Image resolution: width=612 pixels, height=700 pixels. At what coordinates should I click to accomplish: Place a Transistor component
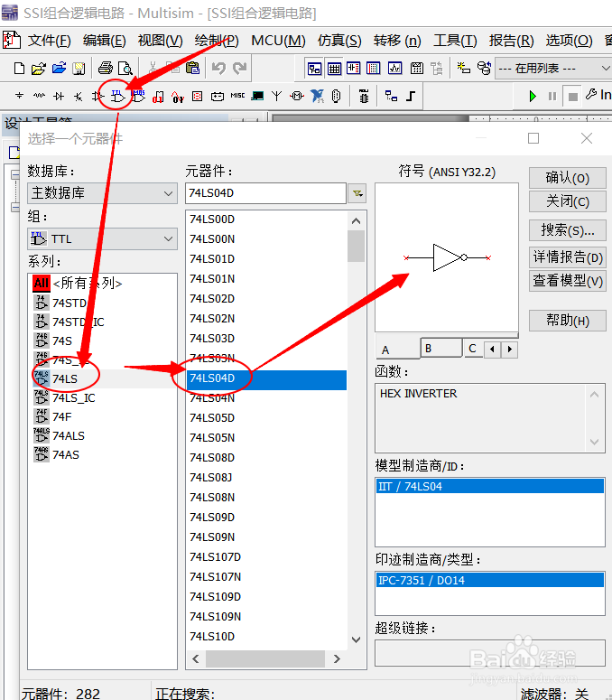coord(78,96)
